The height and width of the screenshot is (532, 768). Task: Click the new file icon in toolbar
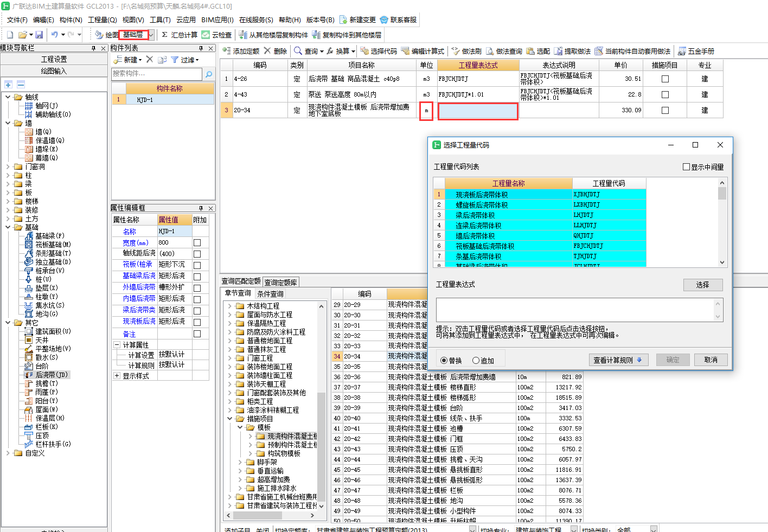tap(10, 35)
